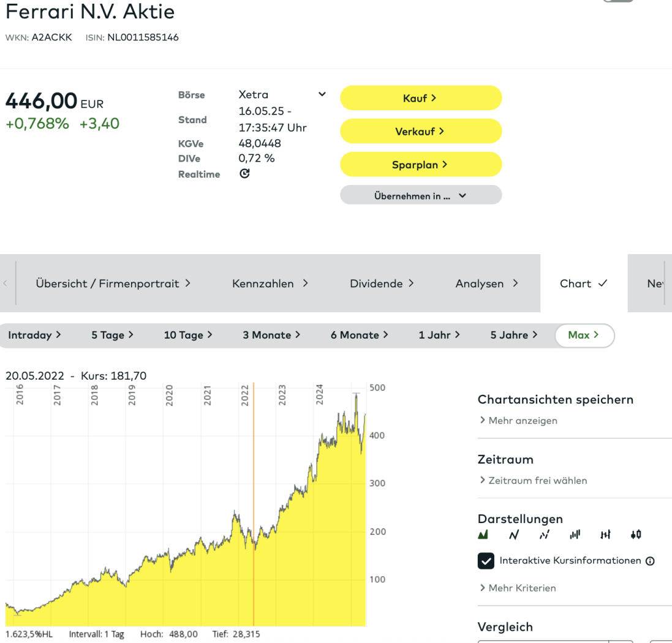Switch to the Kennzahlen tab
The width and height of the screenshot is (672, 643).
[x=270, y=284]
